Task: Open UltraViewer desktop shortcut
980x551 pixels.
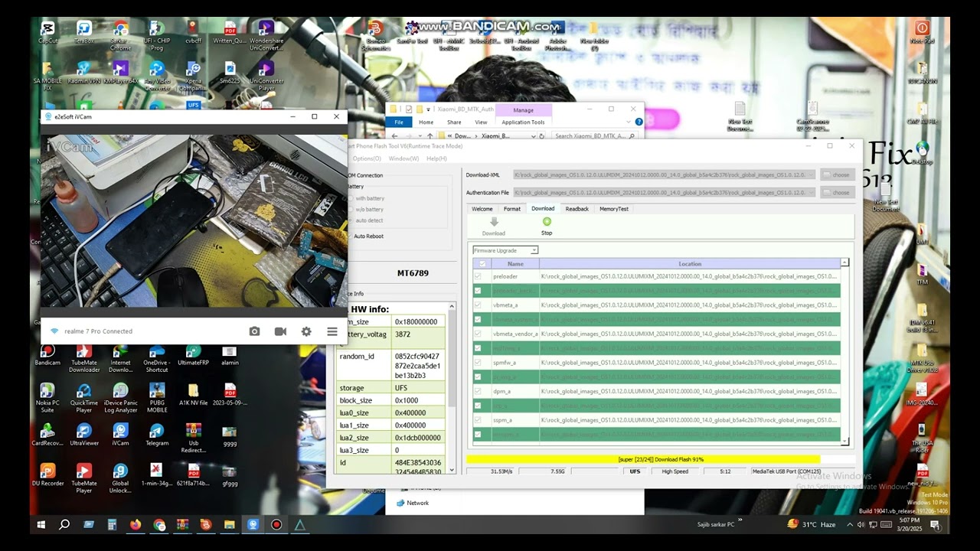Action: (84, 435)
